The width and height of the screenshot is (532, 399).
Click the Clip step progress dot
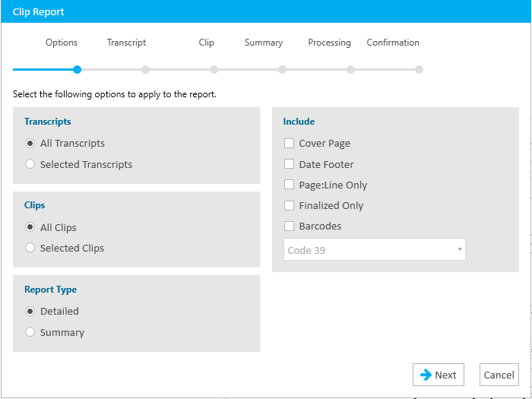pyautogui.click(x=214, y=70)
